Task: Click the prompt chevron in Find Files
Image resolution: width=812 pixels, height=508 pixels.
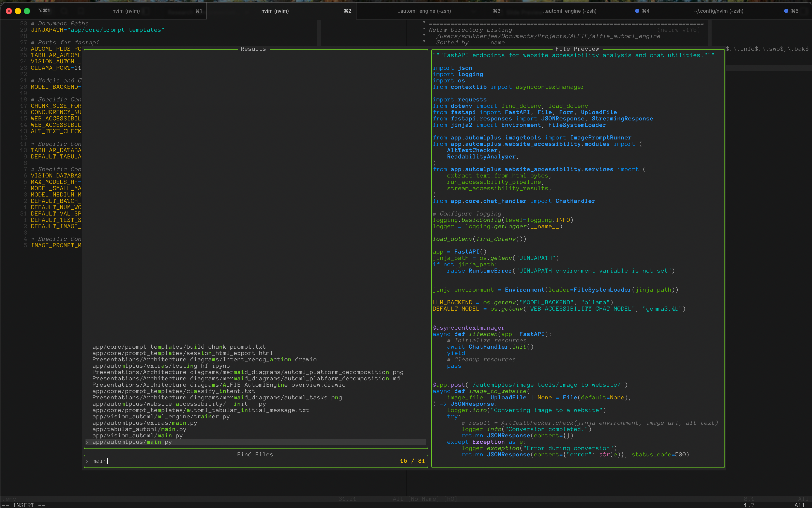Action: 87,461
